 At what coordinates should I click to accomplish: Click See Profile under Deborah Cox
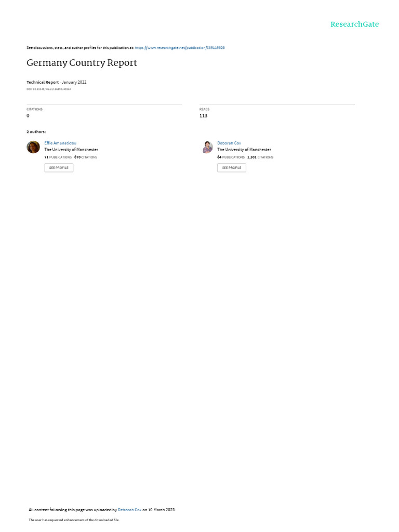click(232, 168)
